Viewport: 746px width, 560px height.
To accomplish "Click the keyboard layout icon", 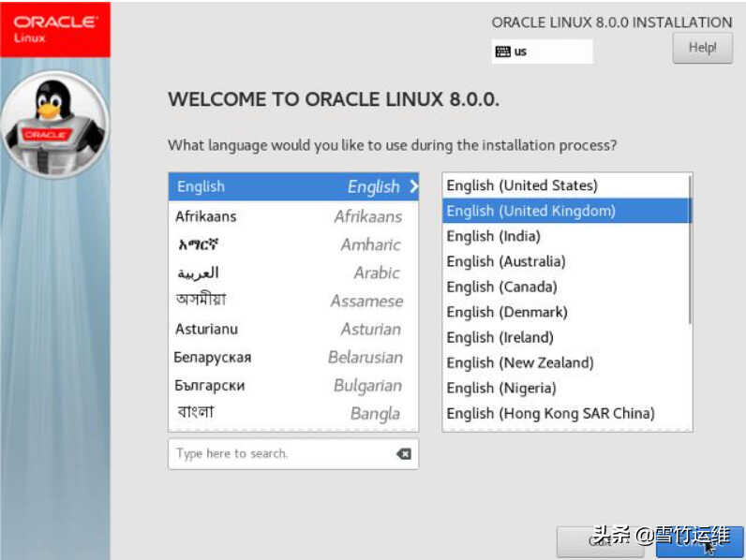I will coord(502,52).
